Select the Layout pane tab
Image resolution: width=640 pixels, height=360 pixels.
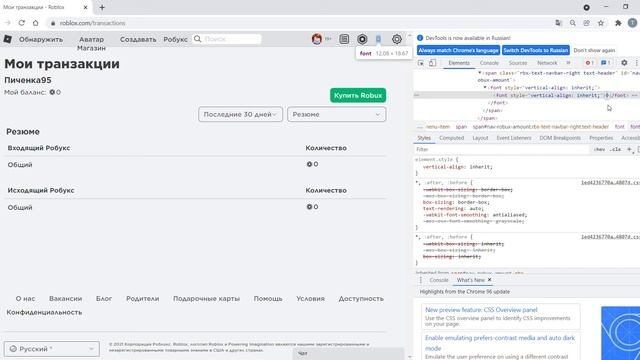pyautogui.click(x=480, y=138)
